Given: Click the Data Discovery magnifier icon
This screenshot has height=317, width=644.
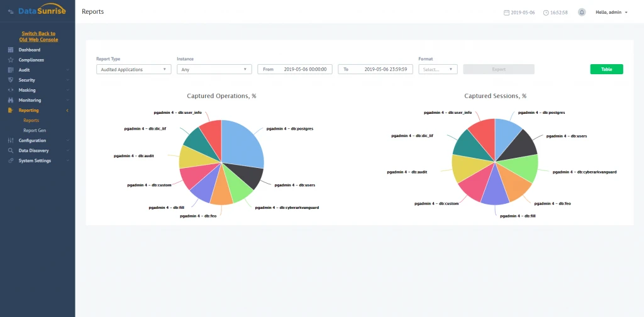Looking at the screenshot, I should [x=11, y=150].
